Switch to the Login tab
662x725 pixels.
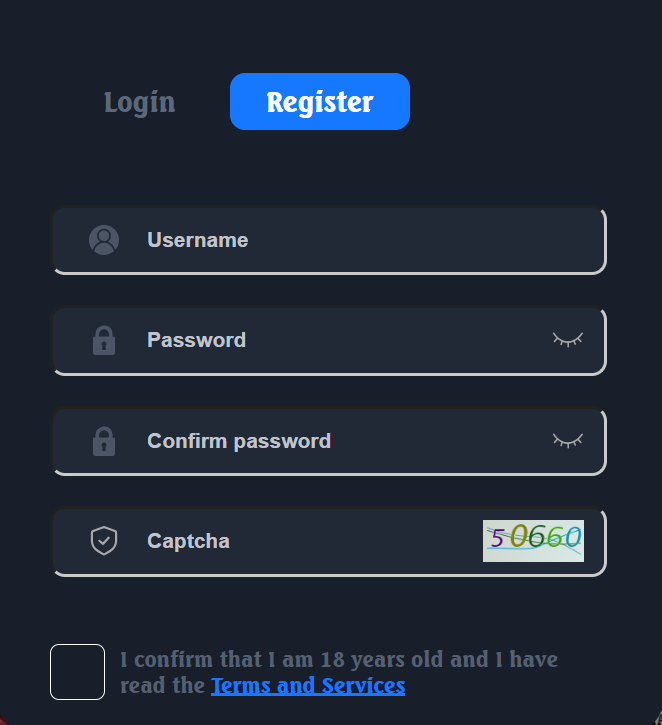click(140, 103)
